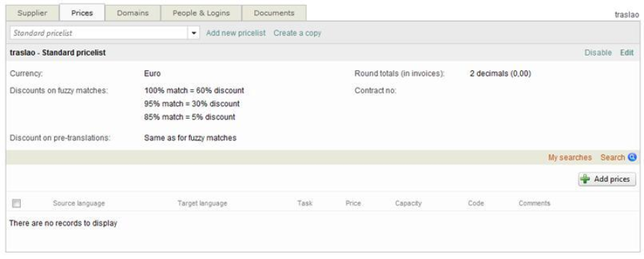The width and height of the screenshot is (644, 259).
Task: Click the green plus Add prices icon
Action: coord(585,180)
